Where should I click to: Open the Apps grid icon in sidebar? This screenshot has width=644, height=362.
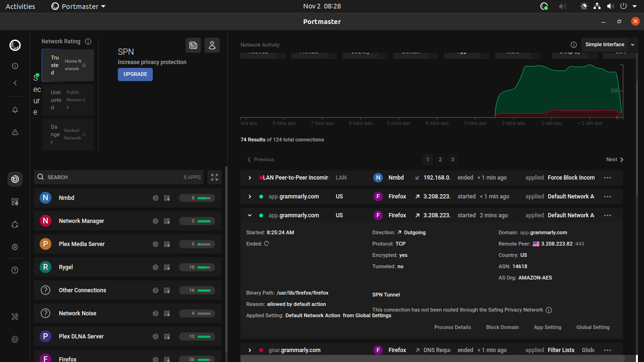coord(15,201)
